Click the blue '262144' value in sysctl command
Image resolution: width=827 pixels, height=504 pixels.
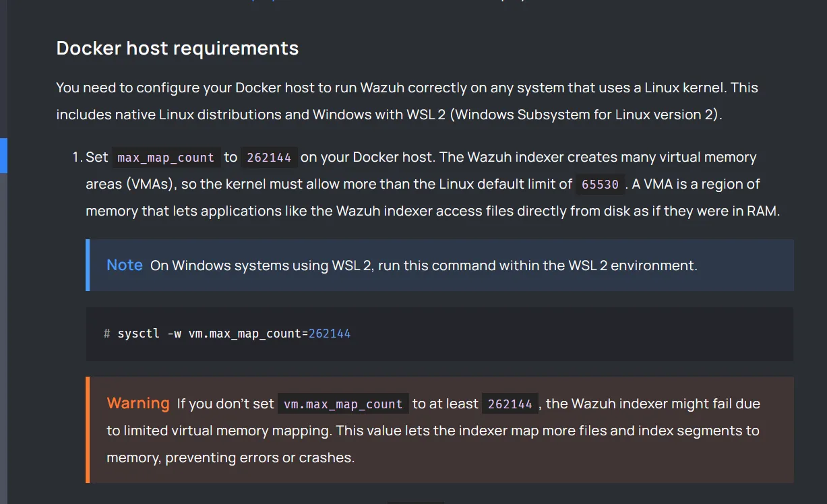[330, 334]
